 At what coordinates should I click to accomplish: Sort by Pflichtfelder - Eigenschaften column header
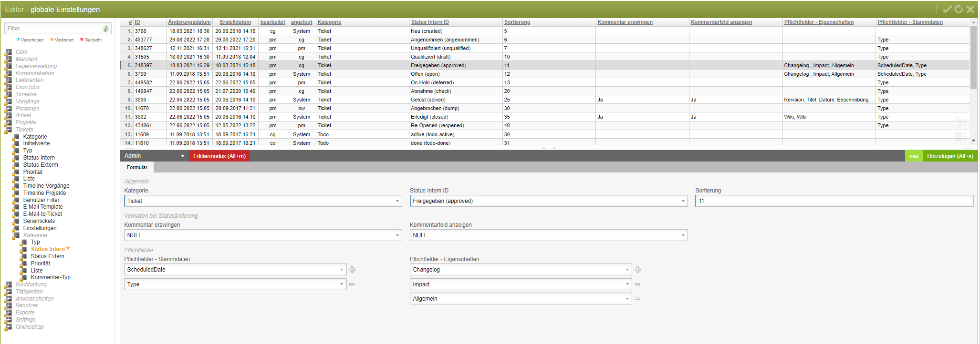(819, 22)
